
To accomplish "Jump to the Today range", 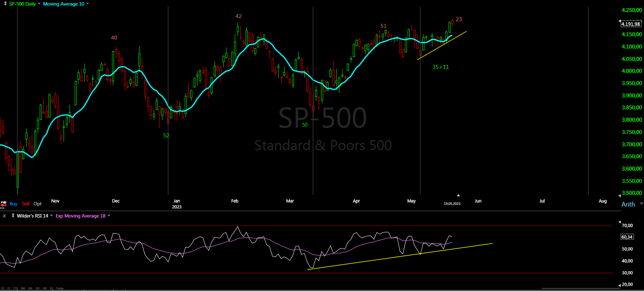I will tap(60, 288).
